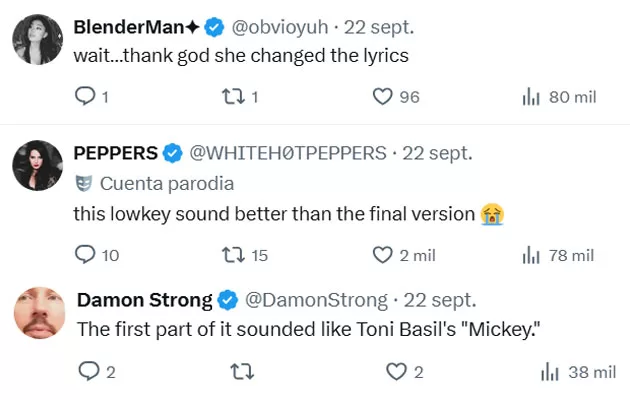Image resolution: width=630 pixels, height=400 pixels.
Task: Open PEPPERS' avatar image
Action: (x=34, y=168)
